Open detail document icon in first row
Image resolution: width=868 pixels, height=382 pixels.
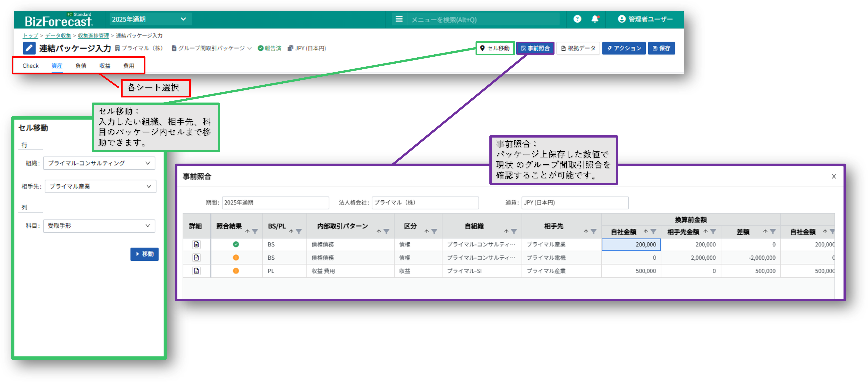pos(196,244)
